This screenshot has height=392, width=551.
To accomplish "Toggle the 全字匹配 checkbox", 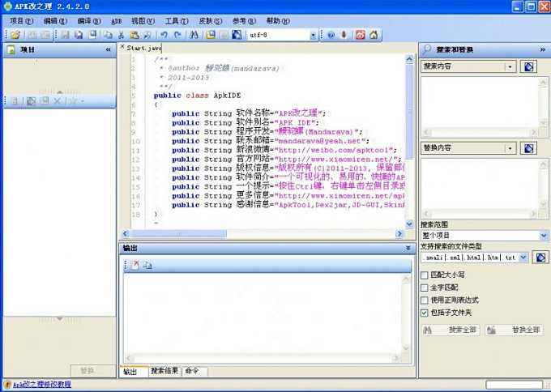I will pos(425,288).
